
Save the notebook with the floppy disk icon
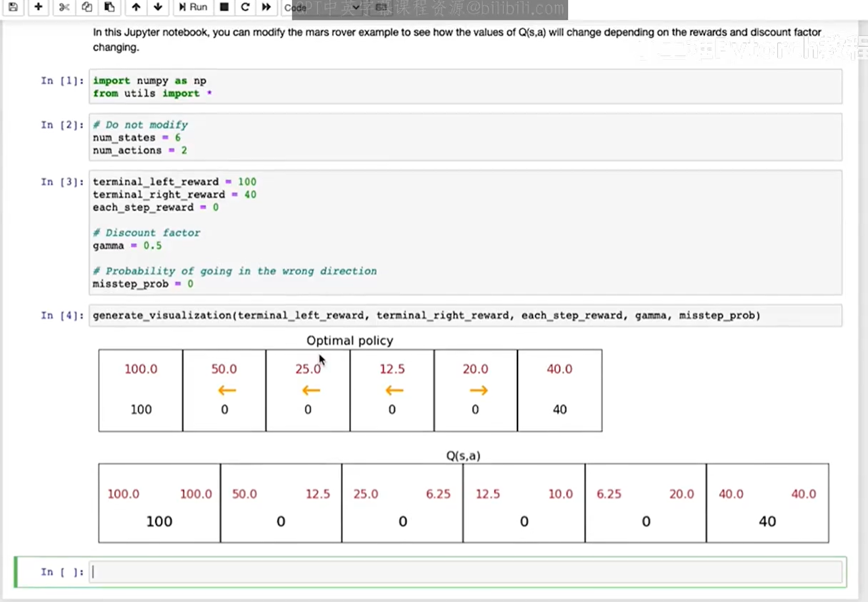coord(13,7)
